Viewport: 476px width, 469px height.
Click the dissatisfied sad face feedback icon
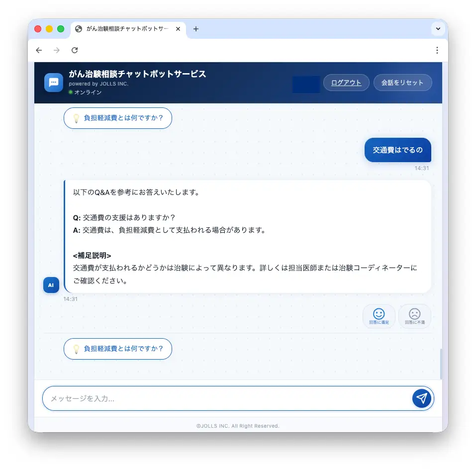[x=414, y=316]
